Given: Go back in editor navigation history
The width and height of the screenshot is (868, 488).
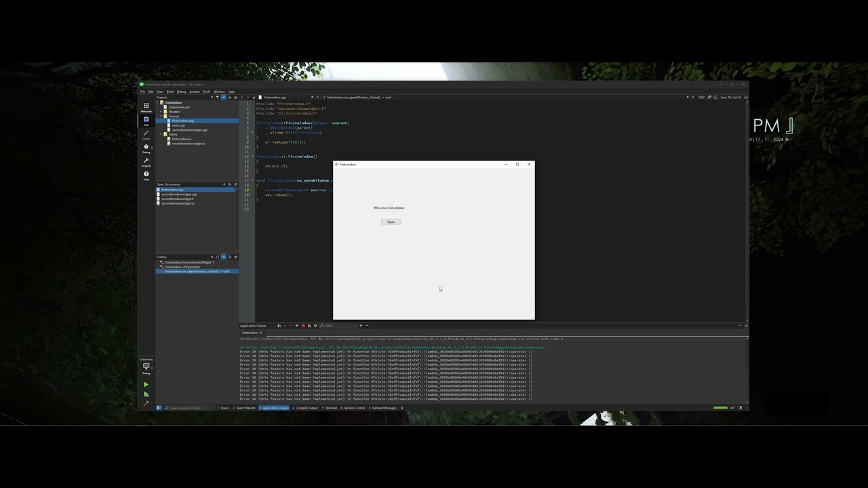Looking at the screenshot, I should pyautogui.click(x=242, y=97).
